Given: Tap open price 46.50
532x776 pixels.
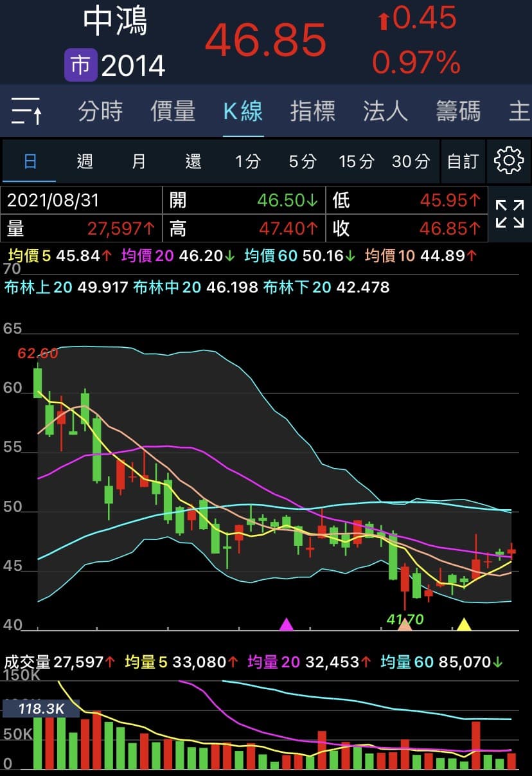Looking at the screenshot, I should (288, 200).
